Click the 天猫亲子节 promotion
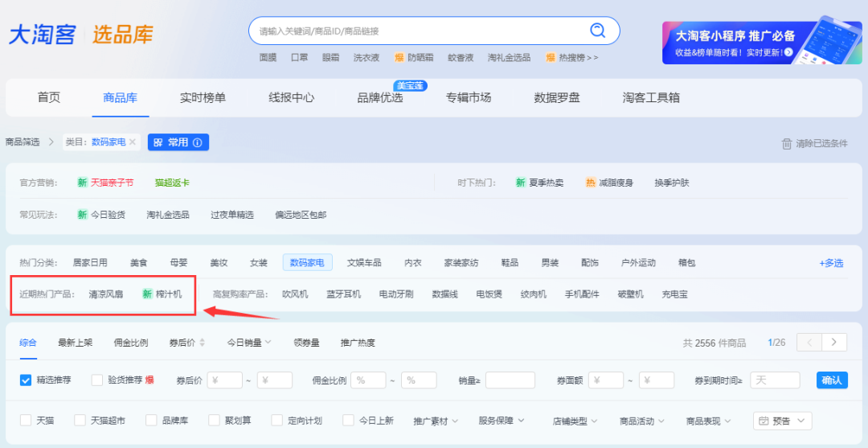Image resolution: width=868 pixels, height=448 pixels. (x=113, y=183)
